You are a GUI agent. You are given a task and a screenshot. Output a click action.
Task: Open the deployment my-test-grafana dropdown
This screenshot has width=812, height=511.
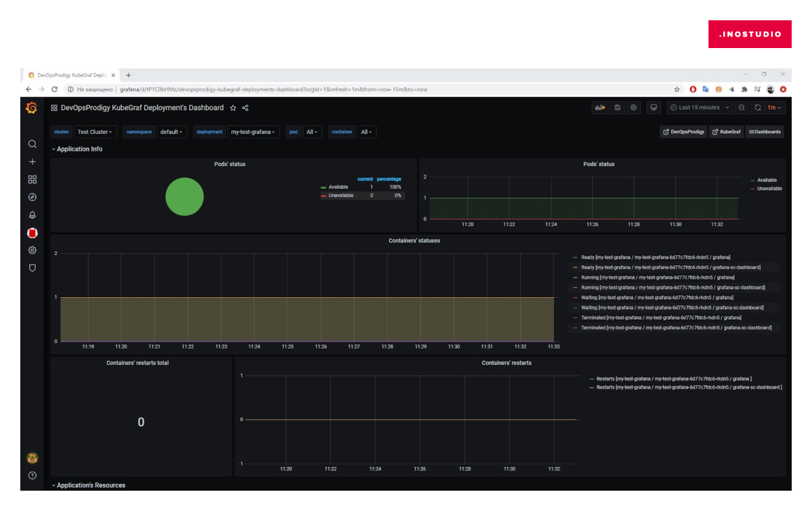(x=253, y=132)
